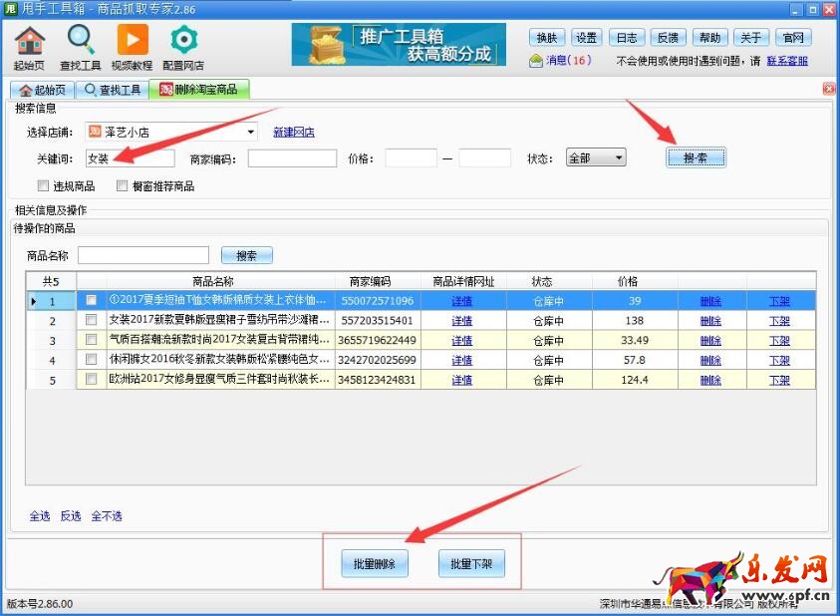Click the 查找工具 magnifier icon
The width and height of the screenshot is (840, 616).
(x=81, y=41)
